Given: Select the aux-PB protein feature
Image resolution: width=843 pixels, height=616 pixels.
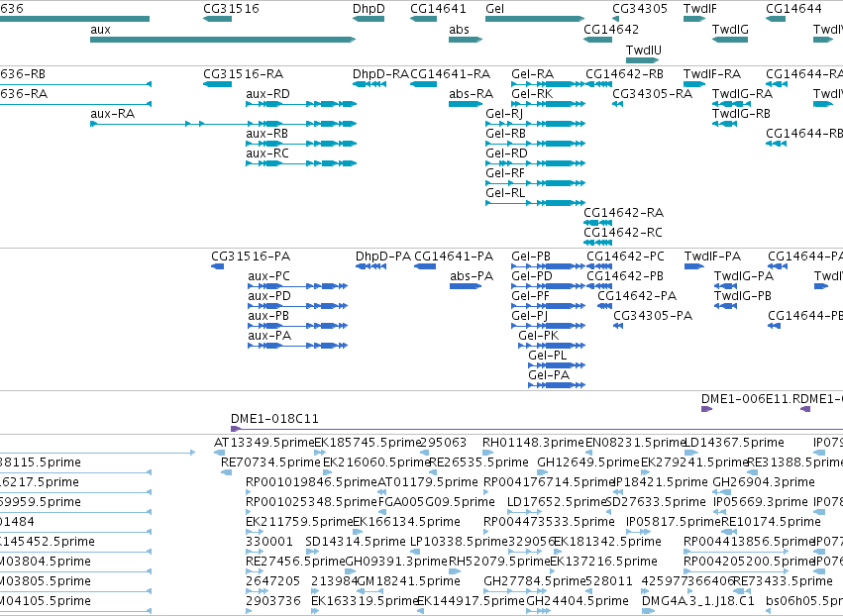Looking at the screenshot, I should (x=298, y=326).
